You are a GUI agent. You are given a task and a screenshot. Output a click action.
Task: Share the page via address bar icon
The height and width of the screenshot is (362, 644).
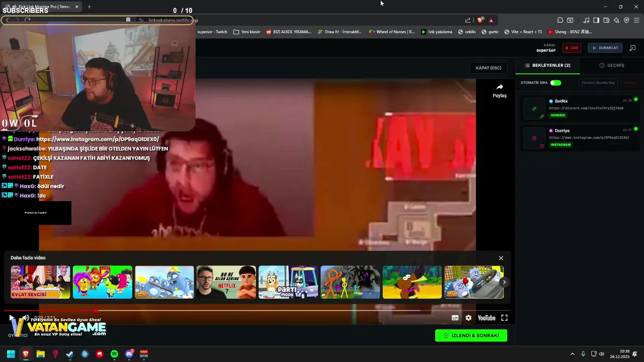click(x=468, y=20)
